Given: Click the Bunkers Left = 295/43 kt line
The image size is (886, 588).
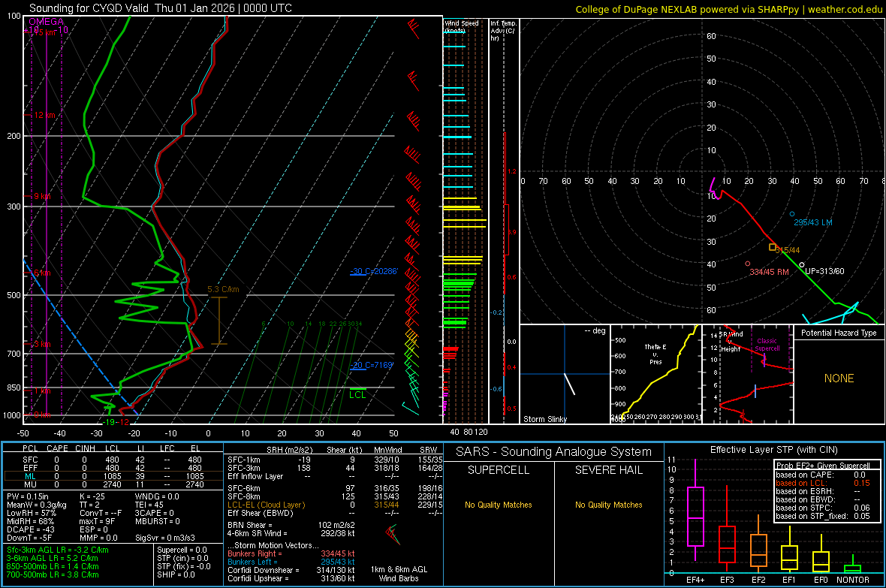Looking at the screenshot, I should click(291, 562).
